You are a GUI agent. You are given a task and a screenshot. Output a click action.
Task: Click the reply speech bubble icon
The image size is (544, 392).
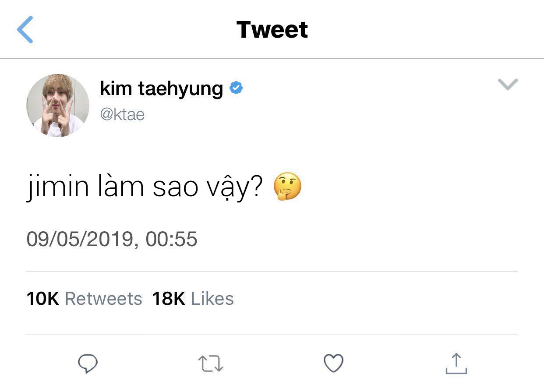[87, 364]
